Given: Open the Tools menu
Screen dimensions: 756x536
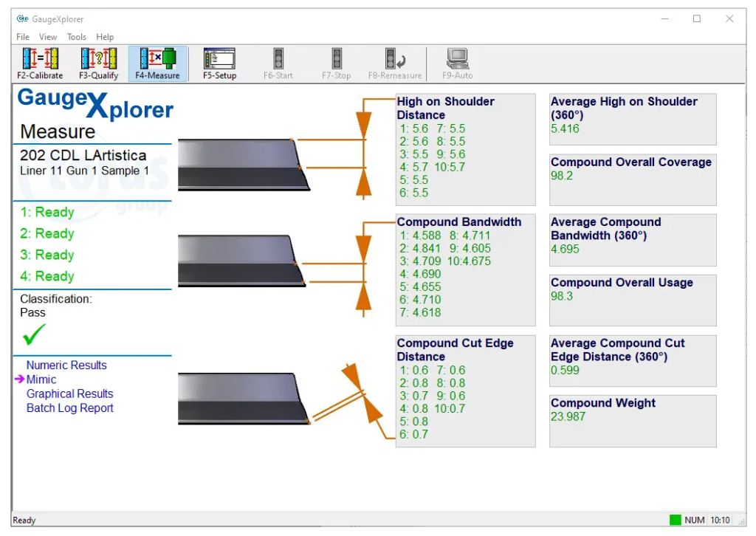Looking at the screenshot, I should [x=76, y=37].
